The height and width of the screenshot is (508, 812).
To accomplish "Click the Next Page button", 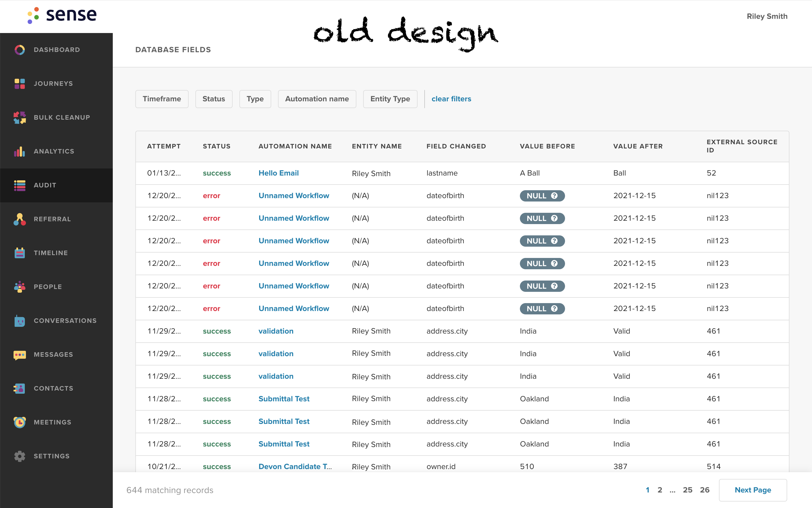I will (753, 490).
